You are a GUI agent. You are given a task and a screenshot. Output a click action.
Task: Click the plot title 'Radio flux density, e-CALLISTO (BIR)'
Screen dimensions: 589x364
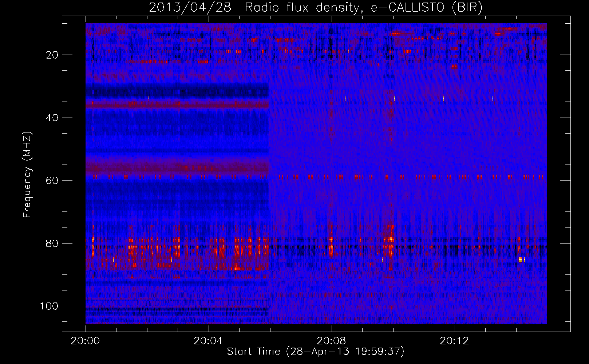[x=363, y=8]
